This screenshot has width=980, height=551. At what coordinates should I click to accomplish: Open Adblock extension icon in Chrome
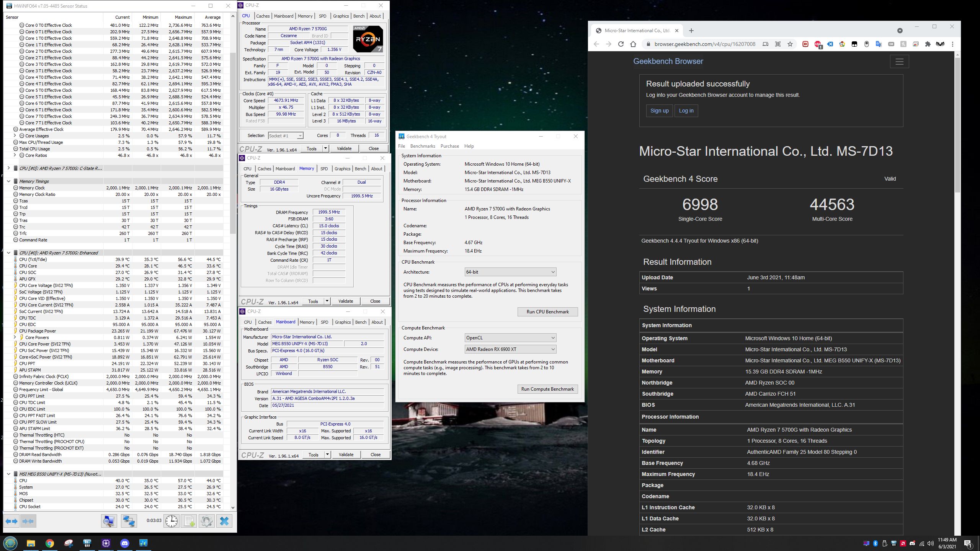tap(818, 44)
